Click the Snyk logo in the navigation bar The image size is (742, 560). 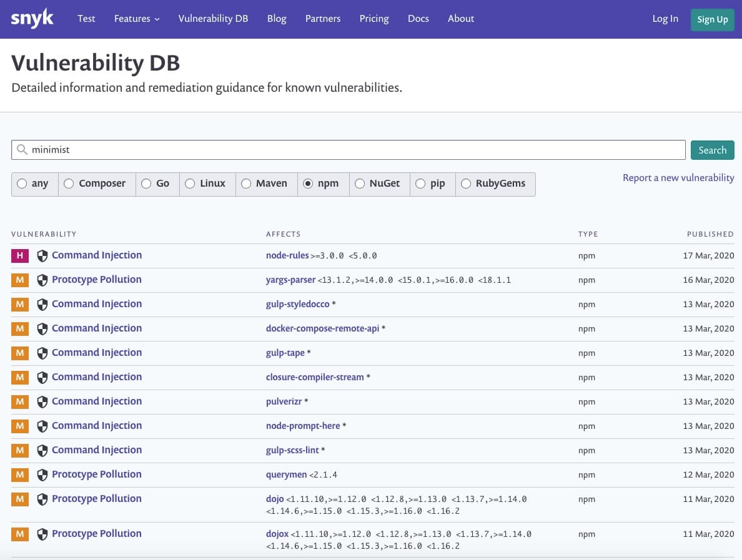(32, 19)
